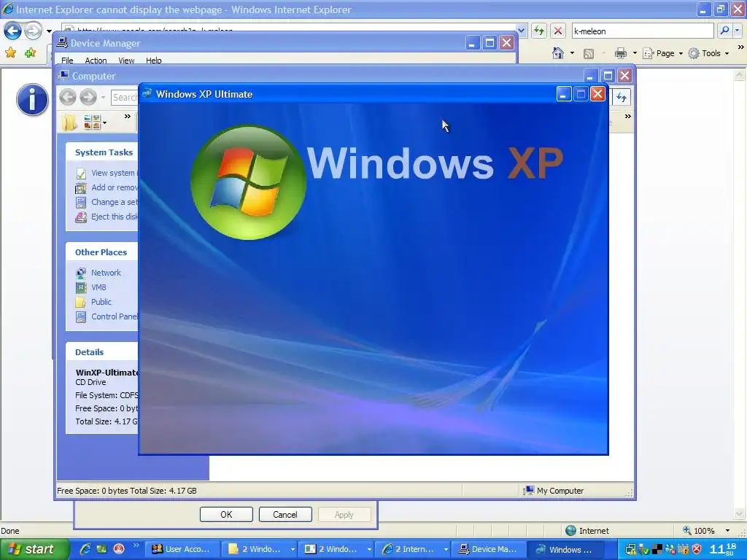
Task: Click the taskbar clock
Action: pyautogui.click(x=722, y=549)
